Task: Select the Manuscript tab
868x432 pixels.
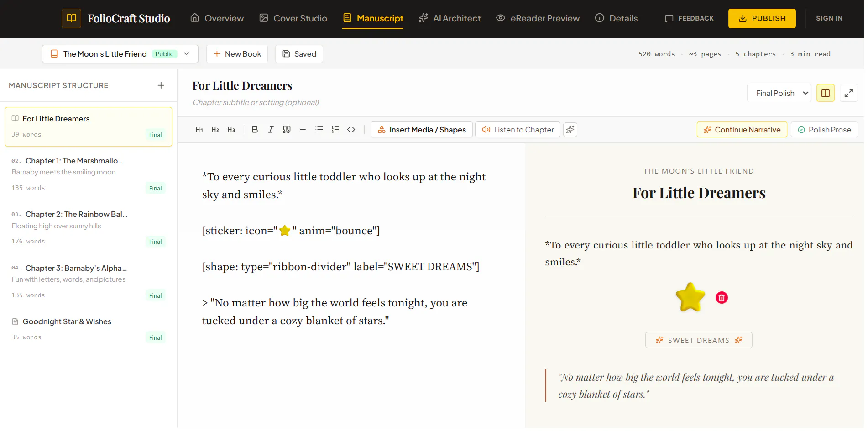Action: (x=373, y=18)
